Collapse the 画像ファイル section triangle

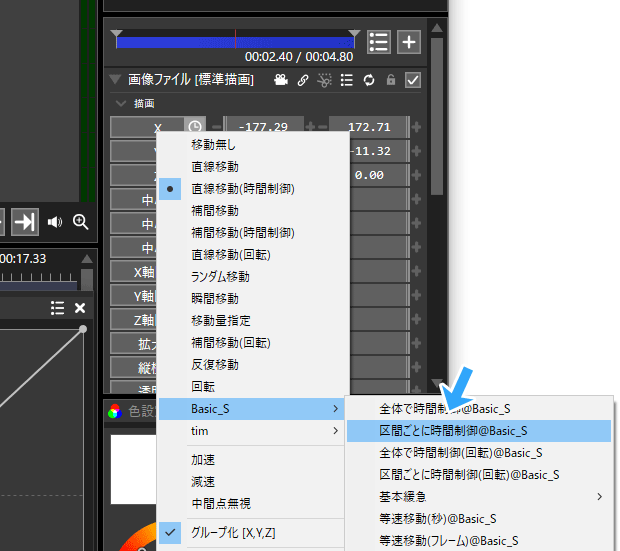pyautogui.click(x=115, y=79)
